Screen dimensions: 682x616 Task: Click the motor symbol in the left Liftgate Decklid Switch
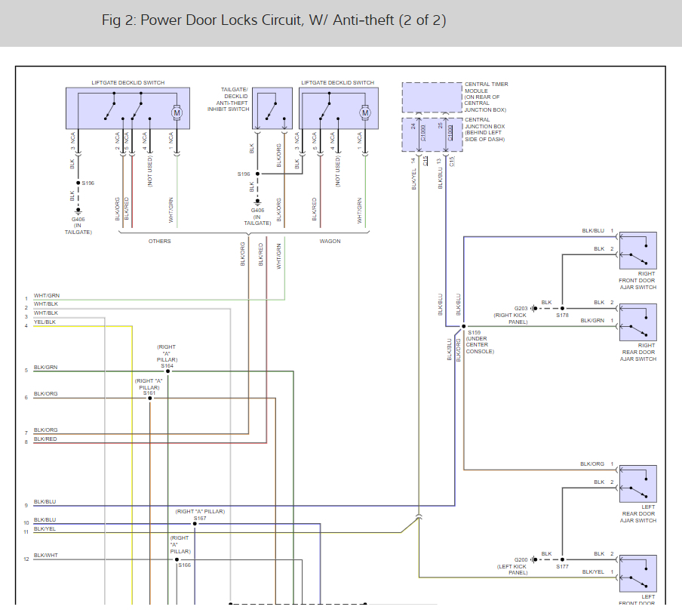click(178, 113)
